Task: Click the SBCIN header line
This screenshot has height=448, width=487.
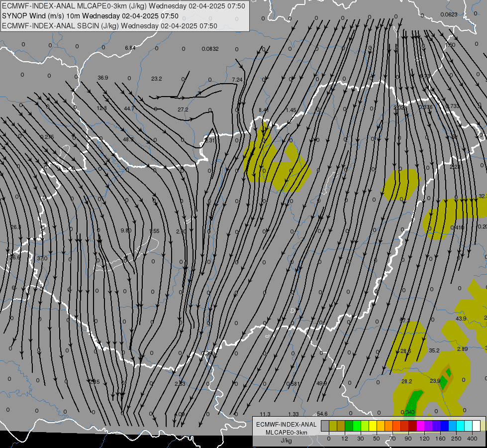Action: point(109,26)
